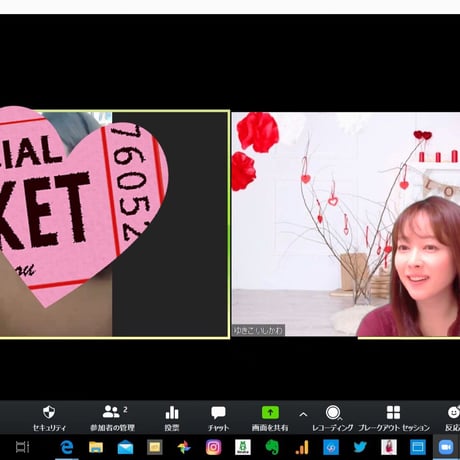Viewport: 460px width, 460px height.
Task: Expand the small recording options caret
Action: [340, 418]
